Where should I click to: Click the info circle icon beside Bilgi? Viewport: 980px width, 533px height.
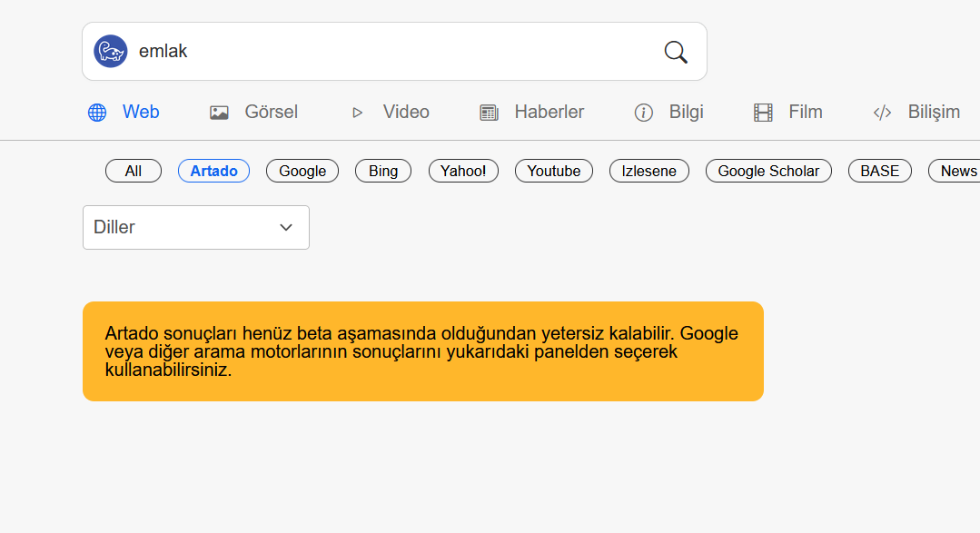coord(644,113)
